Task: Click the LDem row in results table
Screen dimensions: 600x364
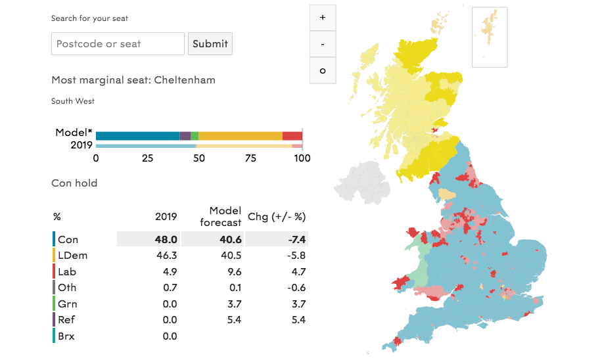Action: click(180, 256)
